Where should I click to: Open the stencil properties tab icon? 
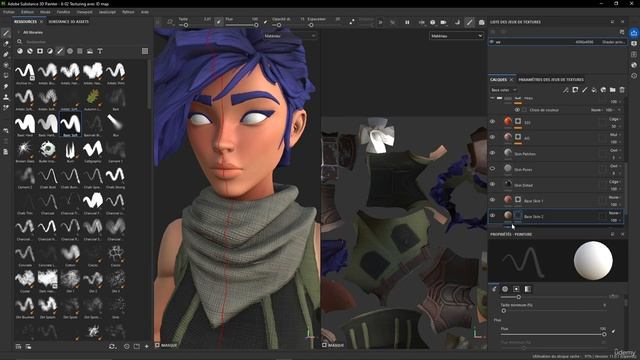pyautogui.click(x=516, y=289)
